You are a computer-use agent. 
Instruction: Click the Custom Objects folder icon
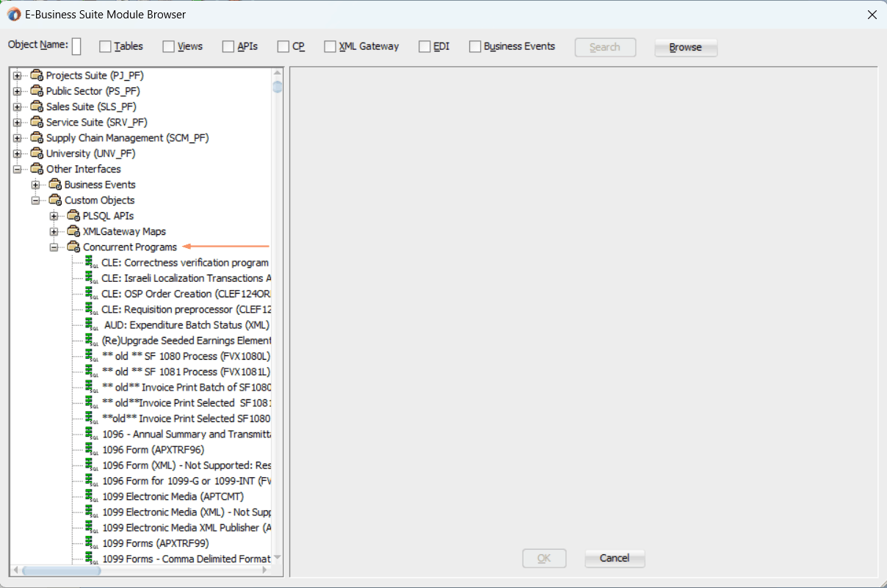55,200
